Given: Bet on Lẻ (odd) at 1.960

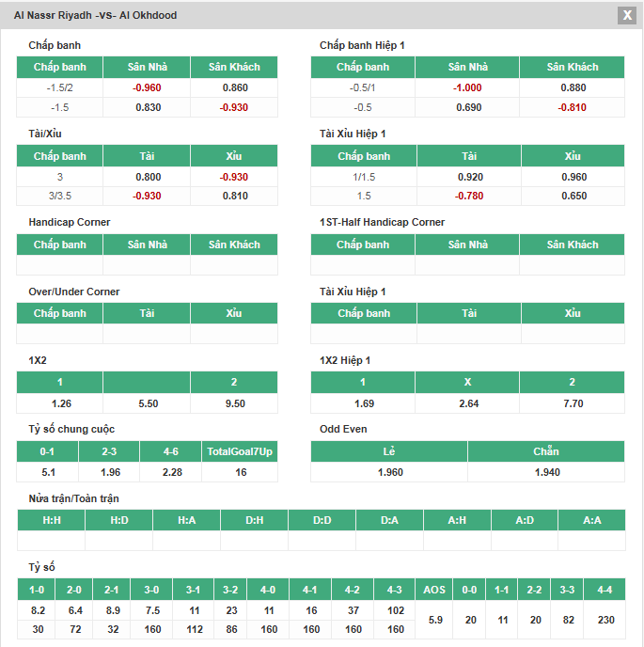Looking at the screenshot, I should (389, 472).
